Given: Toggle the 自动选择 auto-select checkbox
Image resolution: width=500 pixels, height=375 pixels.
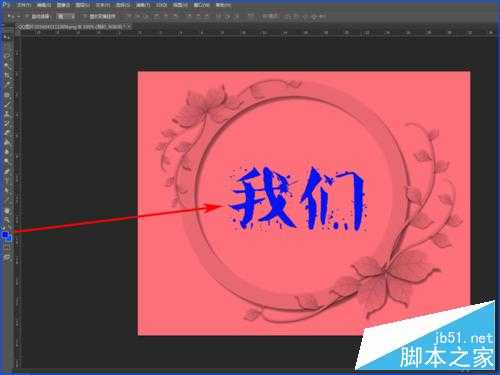Looking at the screenshot, I should click(28, 16).
